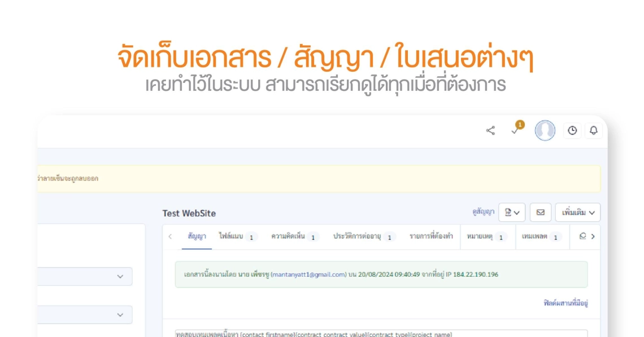Expand the lower dropdown in left panel

click(85, 315)
